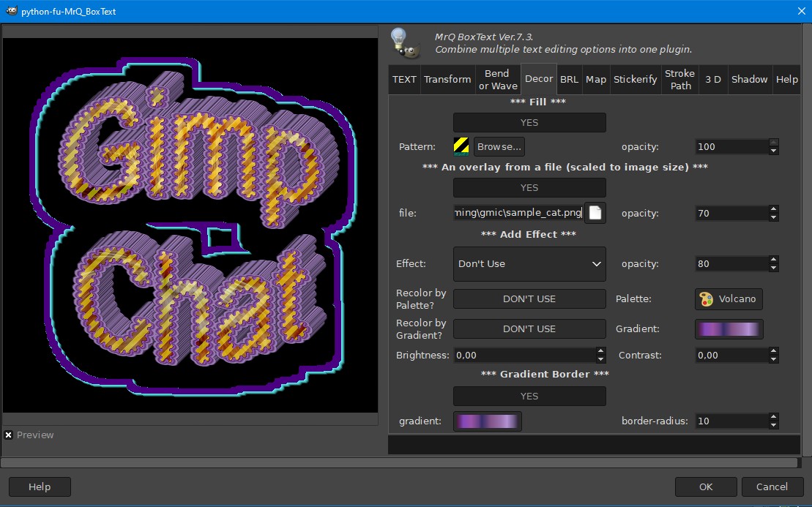Switch to the TEXT tab

404,79
